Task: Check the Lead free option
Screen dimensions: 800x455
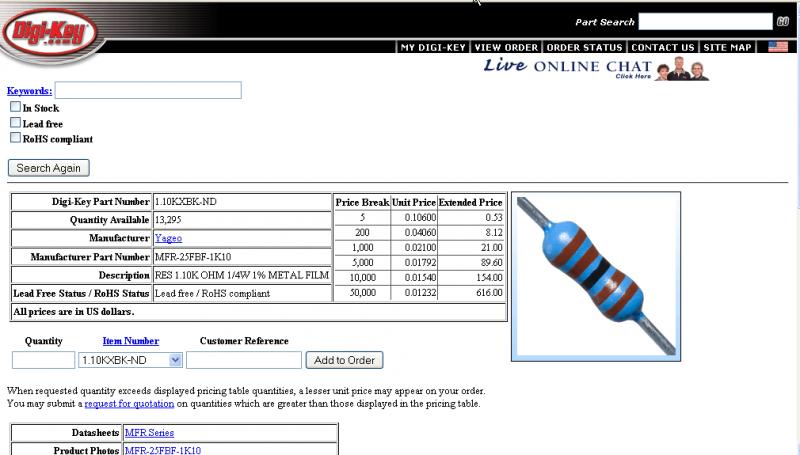Action: [15, 123]
